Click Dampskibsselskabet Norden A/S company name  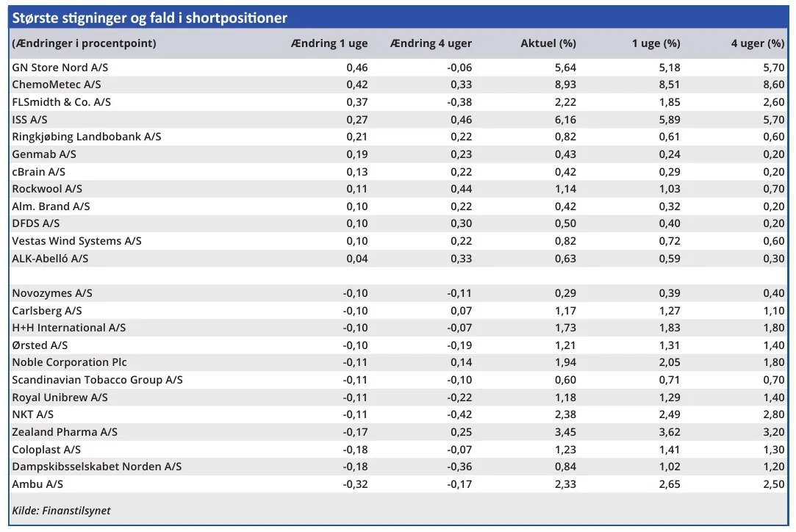(97, 467)
